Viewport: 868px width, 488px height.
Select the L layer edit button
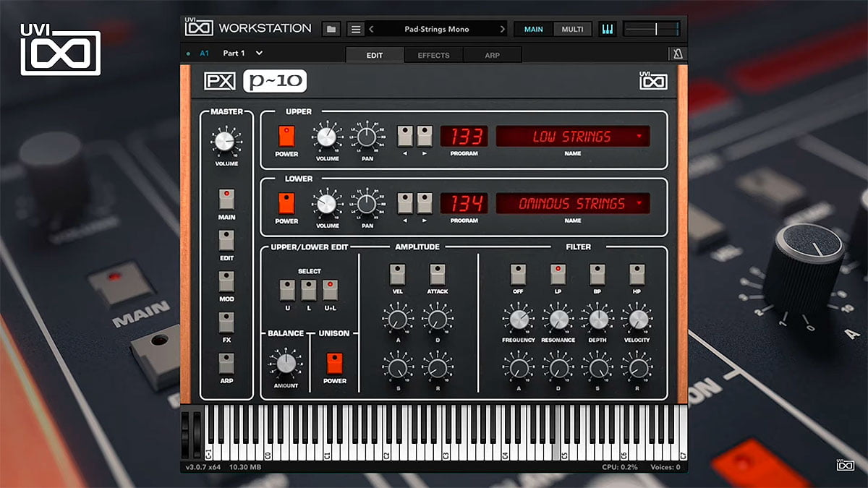[309, 291]
